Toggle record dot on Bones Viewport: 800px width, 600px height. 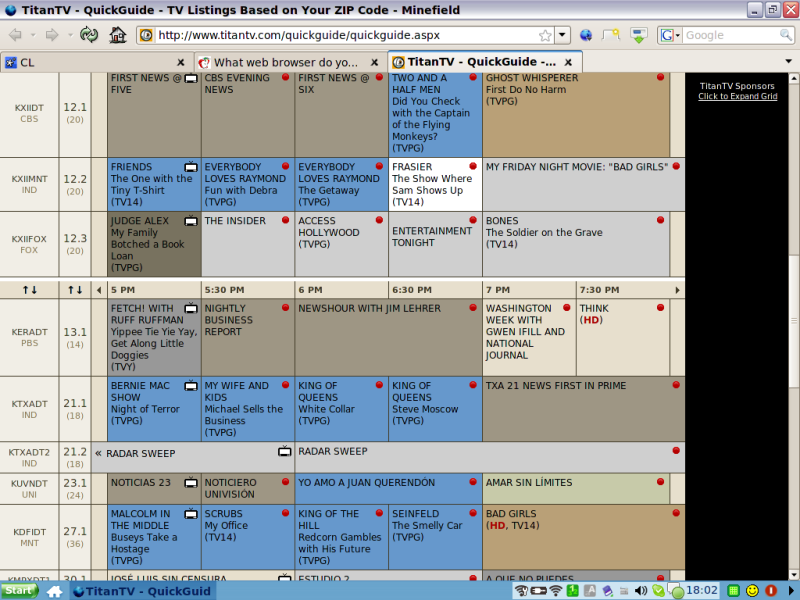pyautogui.click(x=661, y=220)
